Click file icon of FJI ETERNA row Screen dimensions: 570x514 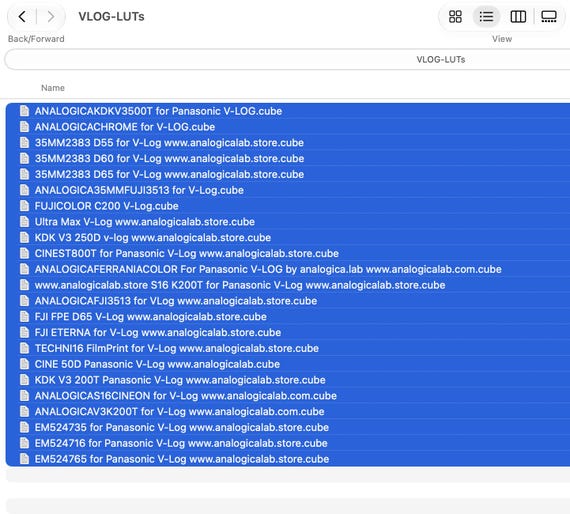(24, 332)
